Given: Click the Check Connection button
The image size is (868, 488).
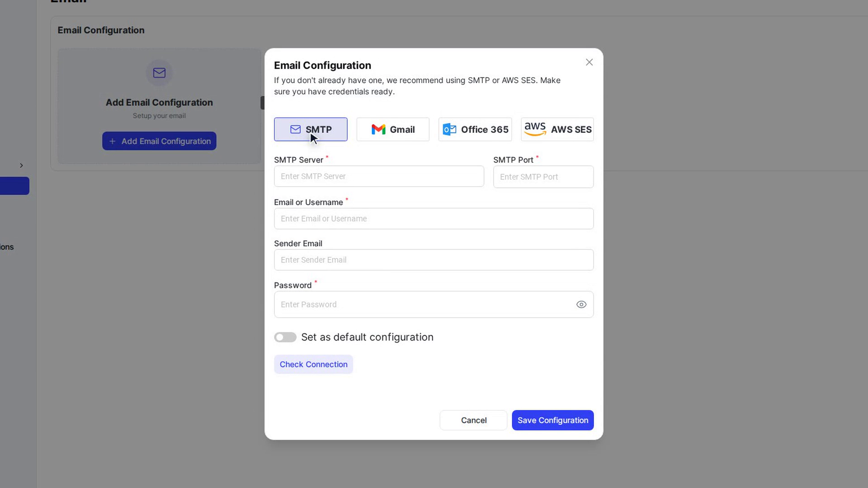Looking at the screenshot, I should pyautogui.click(x=313, y=364).
